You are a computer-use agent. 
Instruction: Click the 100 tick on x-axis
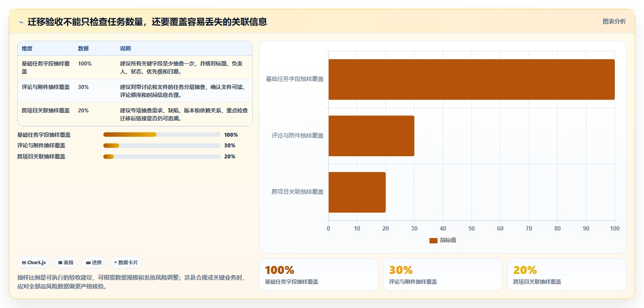(x=615, y=228)
